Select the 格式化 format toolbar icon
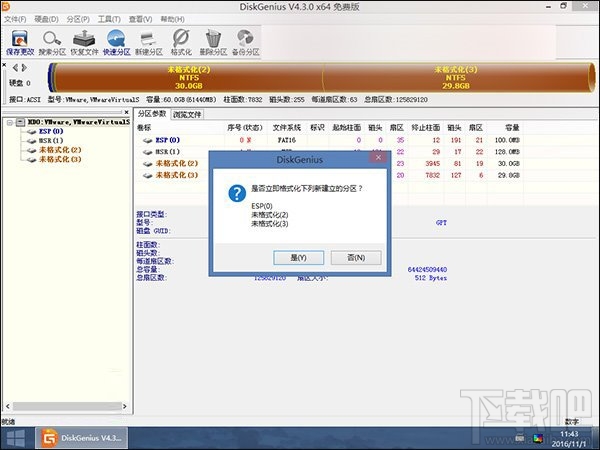 tap(181, 42)
